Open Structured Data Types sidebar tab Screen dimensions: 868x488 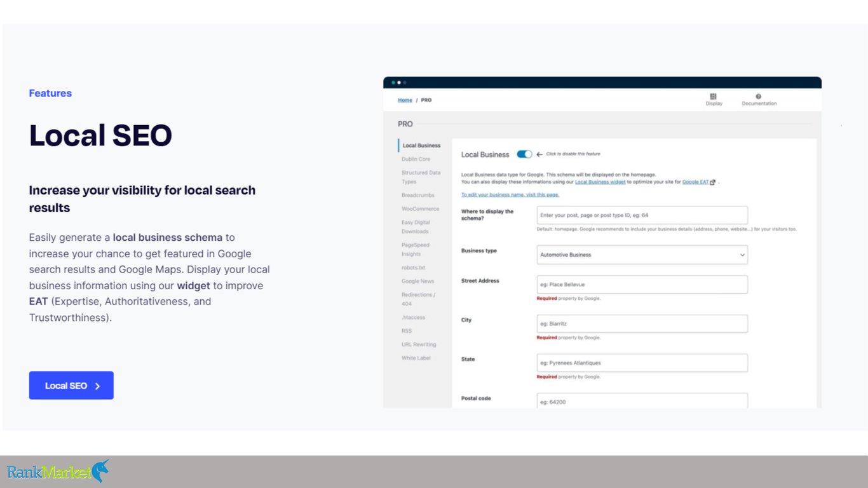[x=421, y=177]
